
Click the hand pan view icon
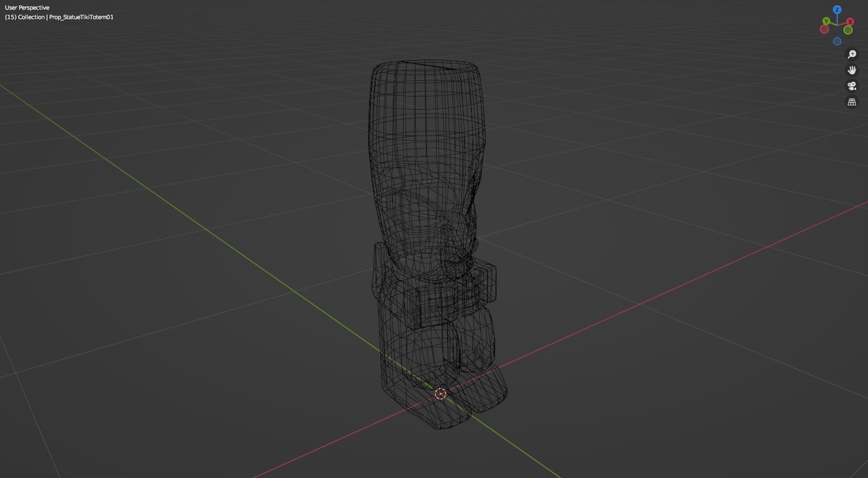(x=852, y=70)
